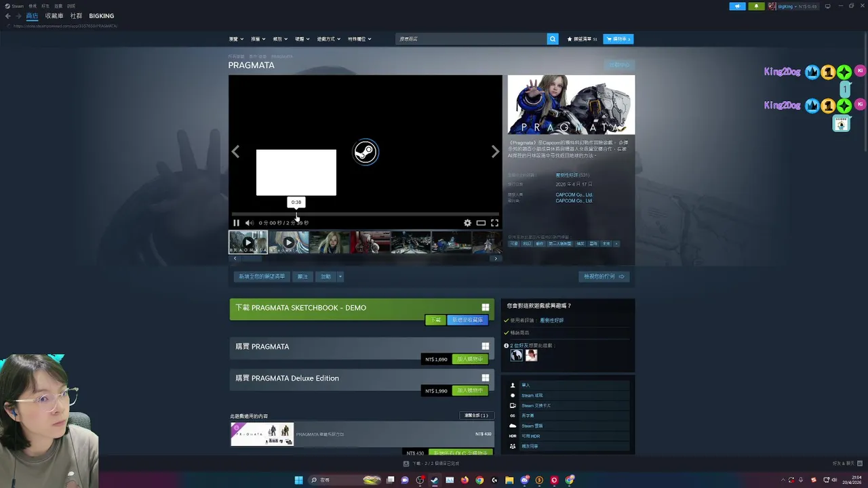Click the 忽略 ignore button

(x=325, y=277)
